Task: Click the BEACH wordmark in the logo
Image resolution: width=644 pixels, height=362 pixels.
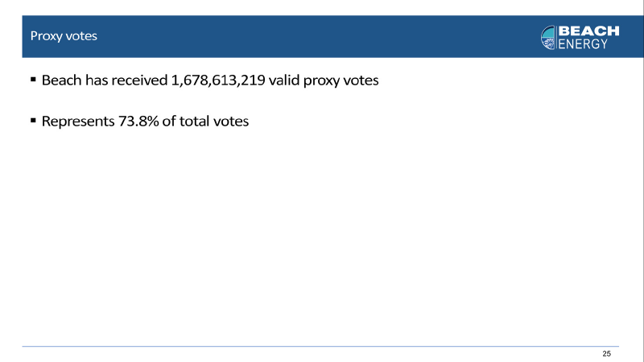Action: coord(588,31)
